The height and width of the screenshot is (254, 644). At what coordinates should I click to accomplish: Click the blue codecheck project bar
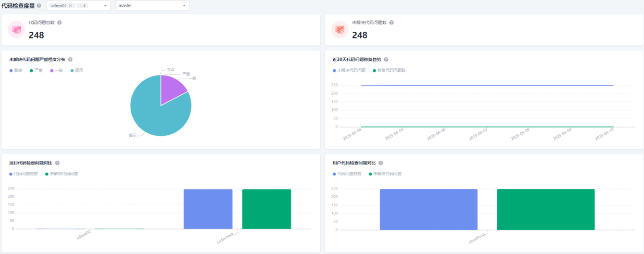point(208,209)
